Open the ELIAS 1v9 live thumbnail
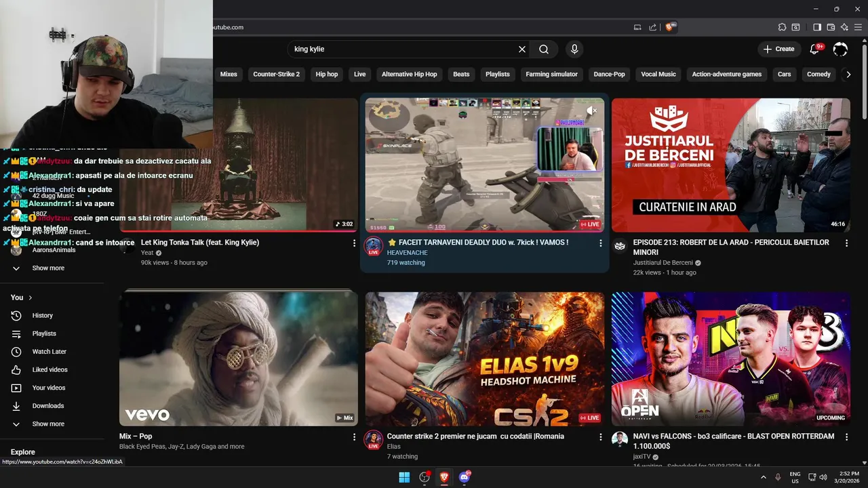This screenshot has width=868, height=488. (x=485, y=359)
